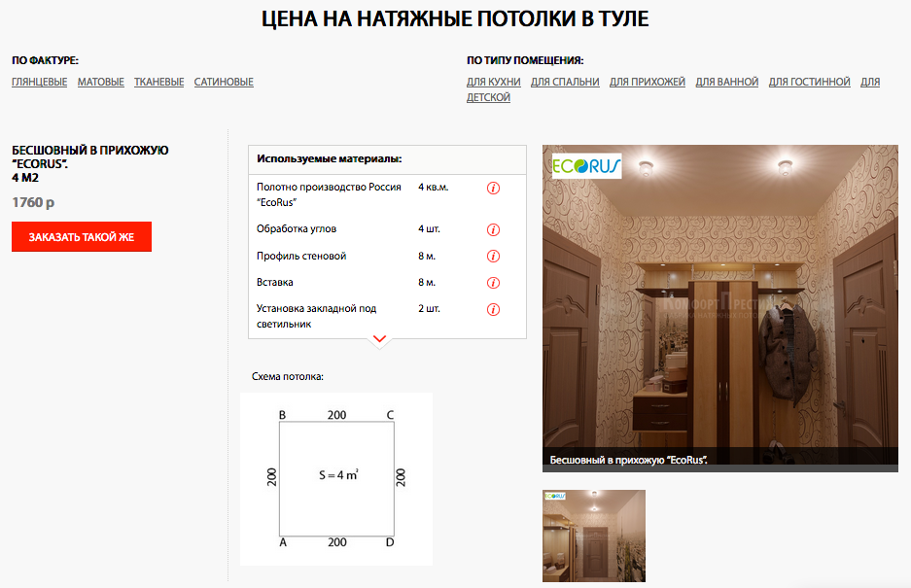Open МАТОВЫЕ texture filter link
This screenshot has height=588, width=911.
click(x=101, y=82)
